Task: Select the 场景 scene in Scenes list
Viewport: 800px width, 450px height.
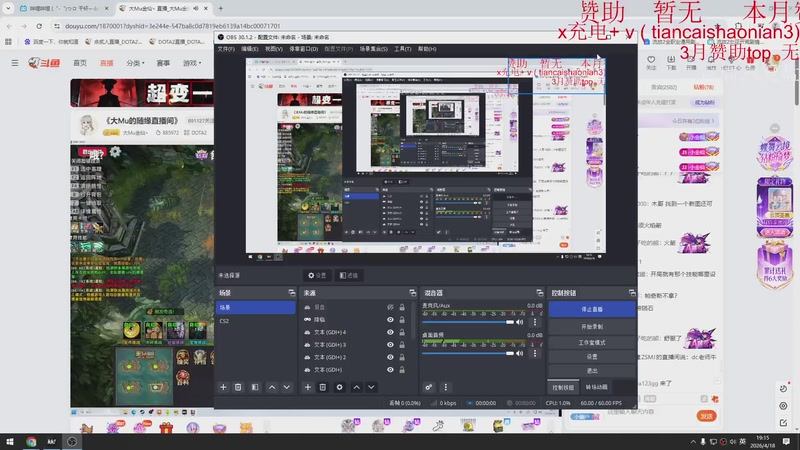Action: 255,307
